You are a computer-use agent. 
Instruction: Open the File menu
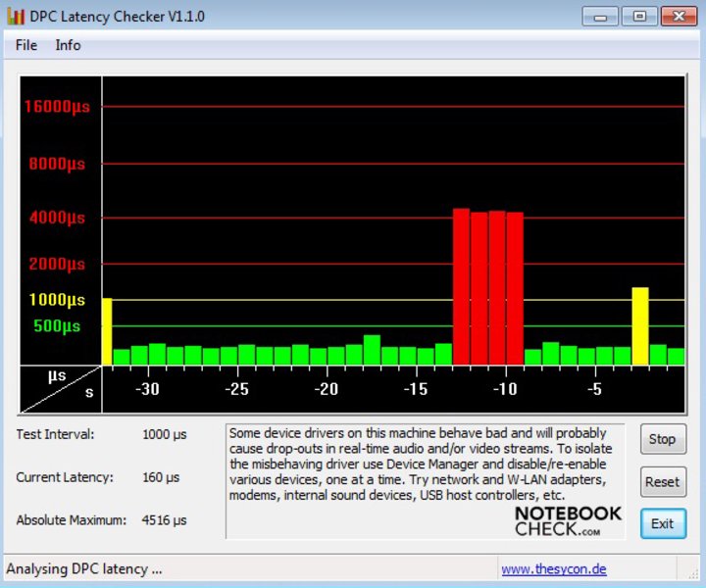click(x=26, y=45)
